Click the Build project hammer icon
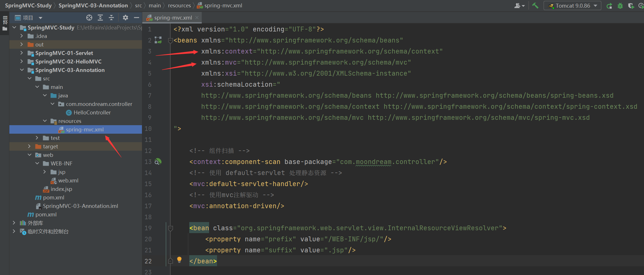Image resolution: width=644 pixels, height=275 pixels. [x=535, y=6]
